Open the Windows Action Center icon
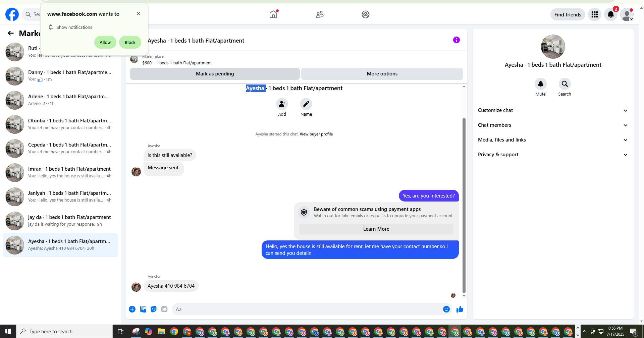This screenshot has height=338, width=644. point(634,331)
